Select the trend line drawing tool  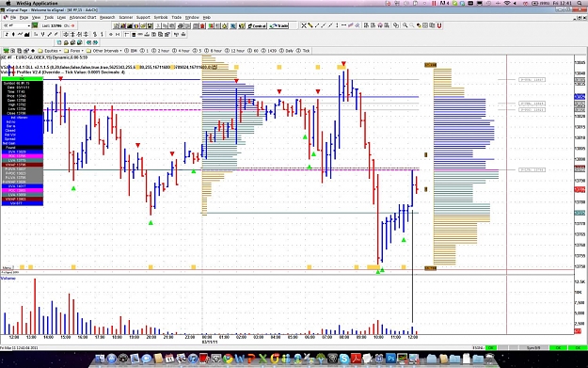(317, 25)
